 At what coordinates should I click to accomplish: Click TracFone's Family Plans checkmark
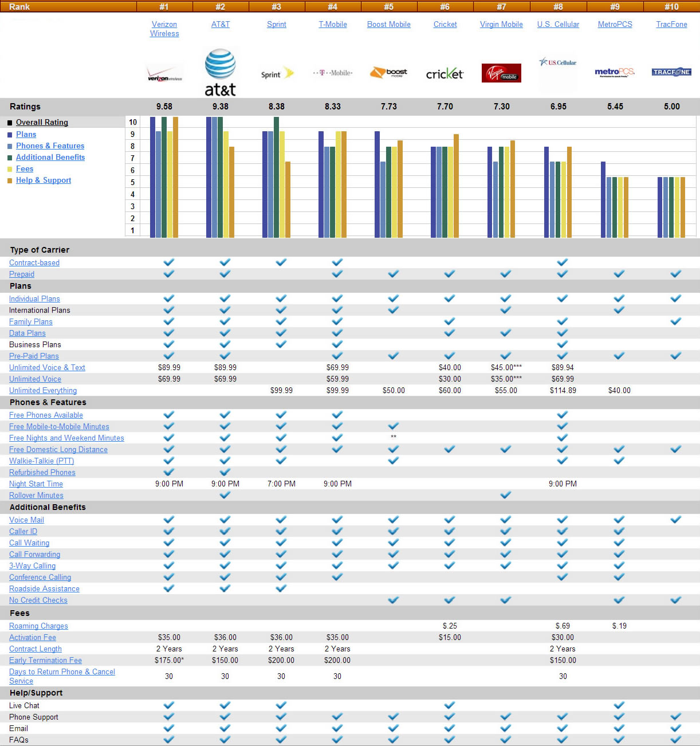676,321
